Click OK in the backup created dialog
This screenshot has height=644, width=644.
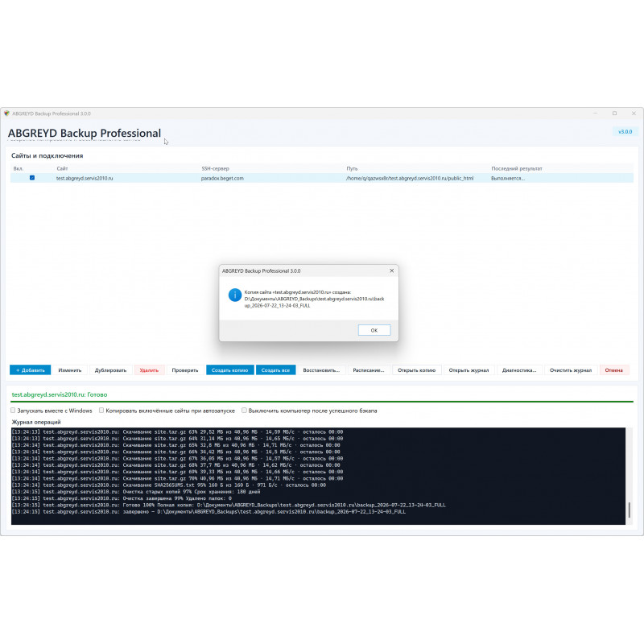(374, 330)
